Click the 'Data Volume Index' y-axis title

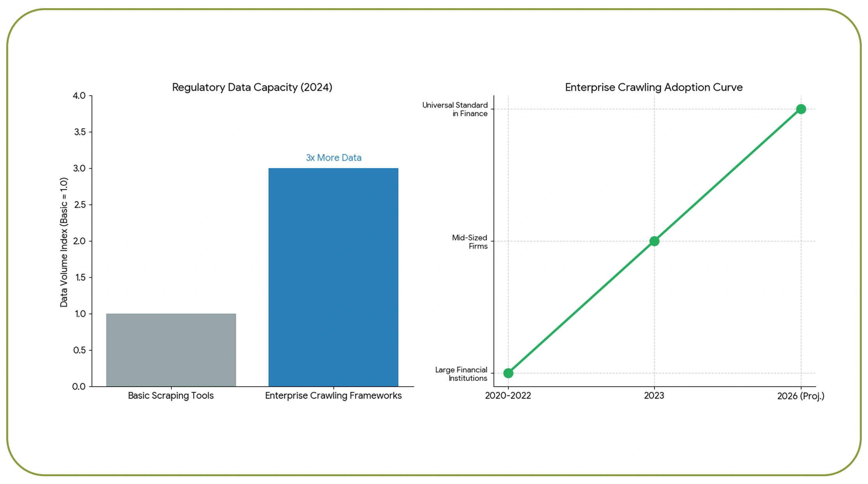click(x=64, y=242)
